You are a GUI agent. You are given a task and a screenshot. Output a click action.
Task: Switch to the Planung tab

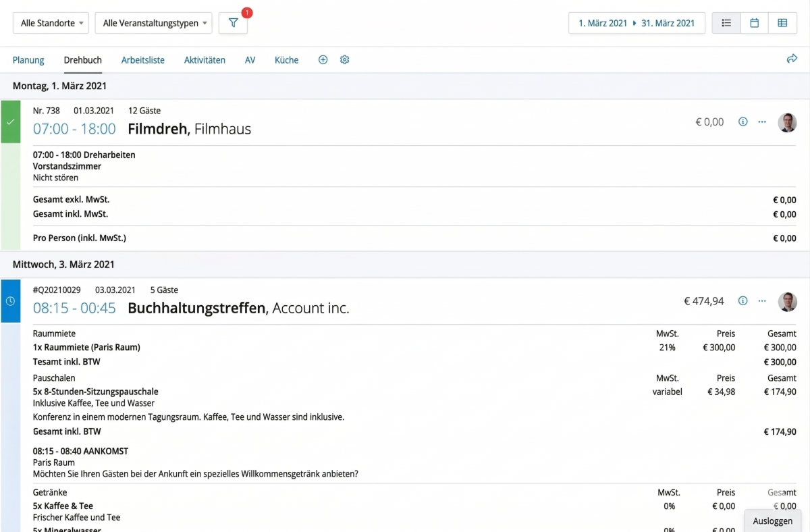28,60
